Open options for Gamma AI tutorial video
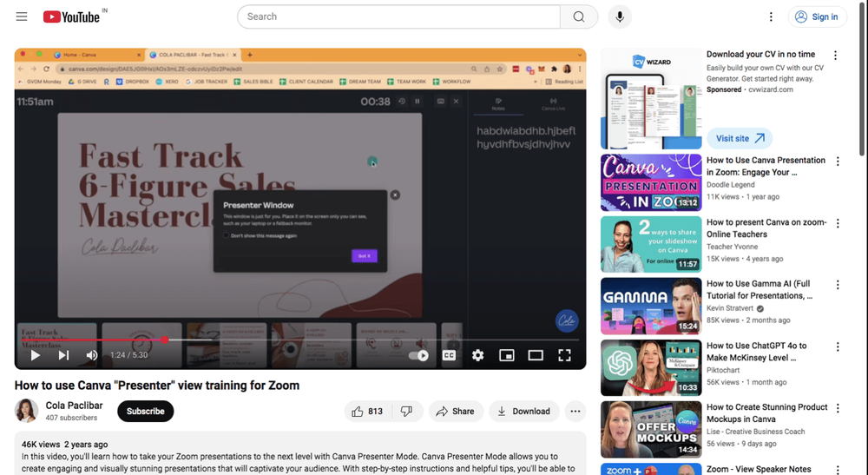868x475 pixels. pyautogui.click(x=838, y=285)
